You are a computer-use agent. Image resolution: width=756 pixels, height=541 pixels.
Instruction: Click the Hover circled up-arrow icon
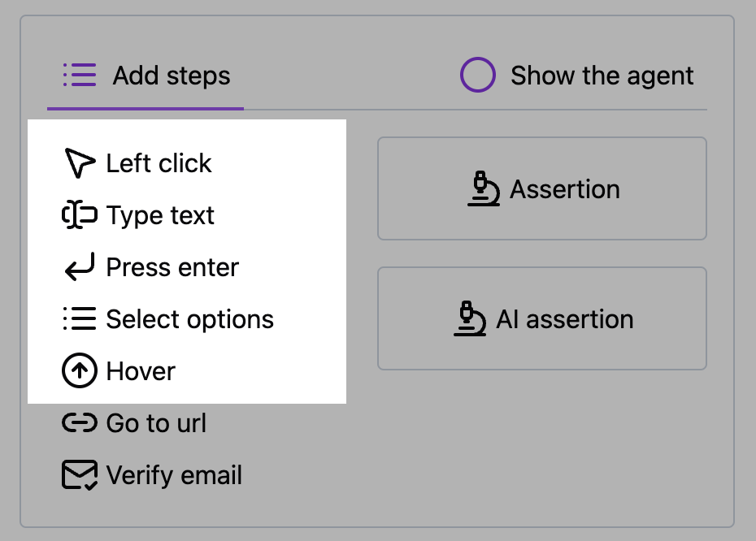coord(80,370)
